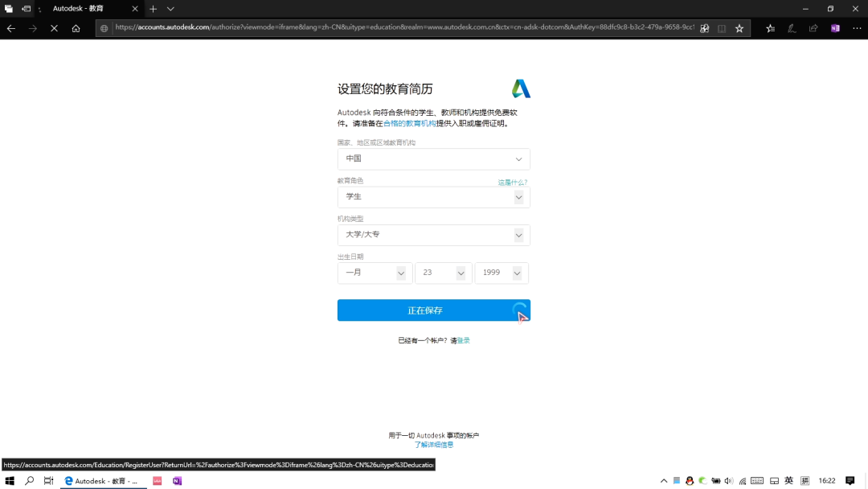Viewport: 868px width, 489px height.
Task: Open a new browser tab
Action: point(154,9)
